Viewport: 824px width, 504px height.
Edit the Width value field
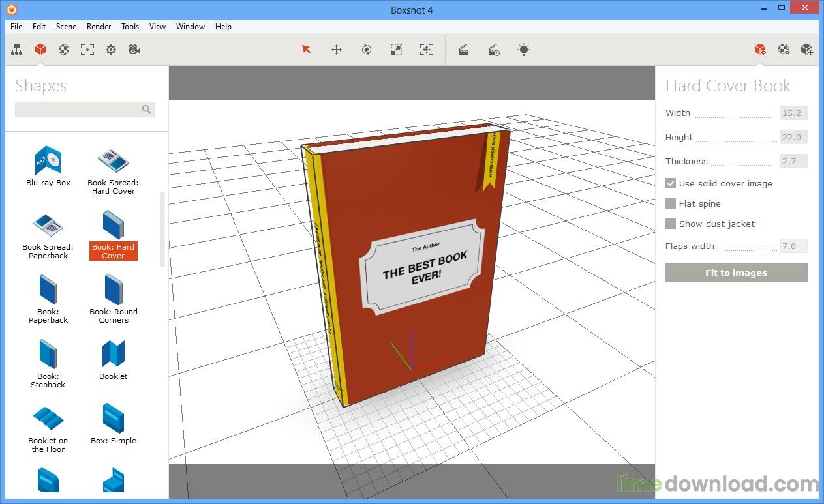pos(794,113)
